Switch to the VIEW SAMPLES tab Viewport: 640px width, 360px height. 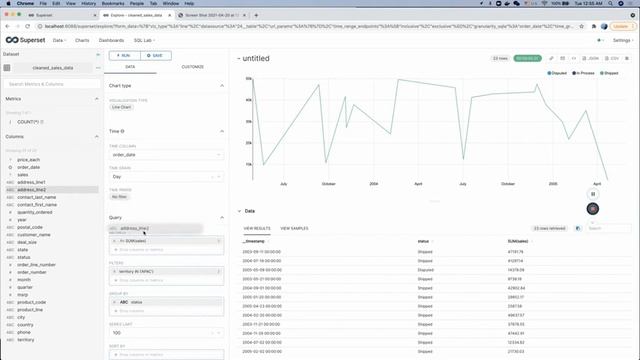pos(294,228)
